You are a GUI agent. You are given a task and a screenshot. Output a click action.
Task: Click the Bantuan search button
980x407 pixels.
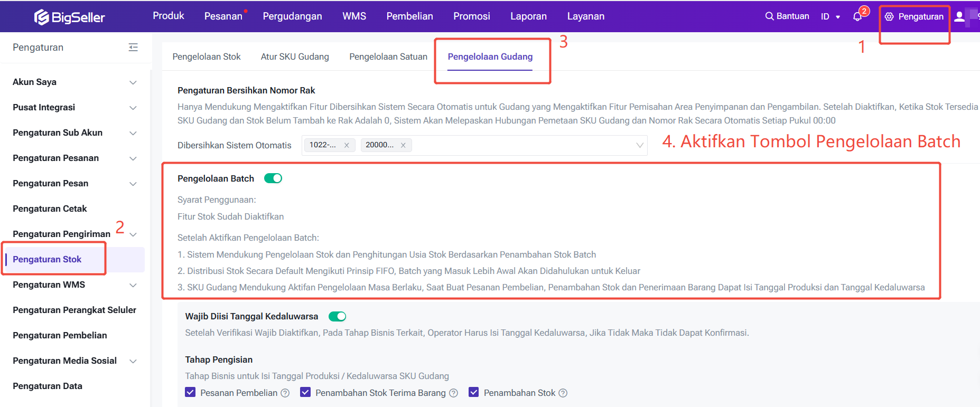tap(787, 16)
